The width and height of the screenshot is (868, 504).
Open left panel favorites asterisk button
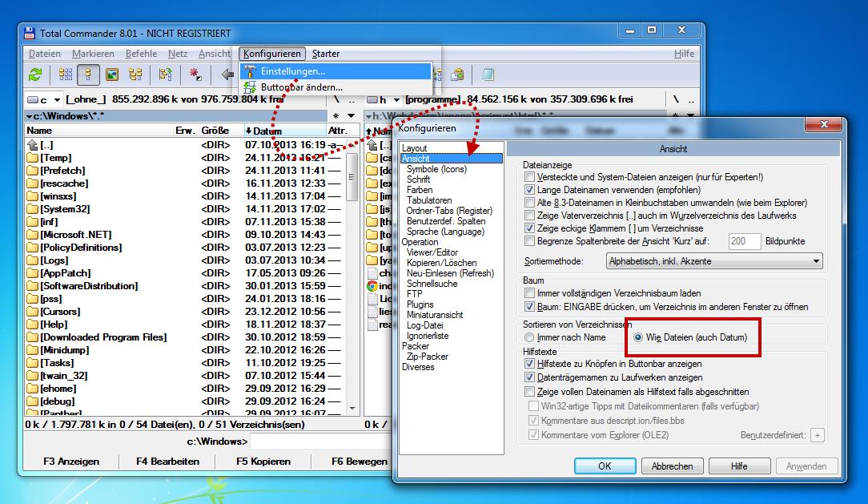336,115
